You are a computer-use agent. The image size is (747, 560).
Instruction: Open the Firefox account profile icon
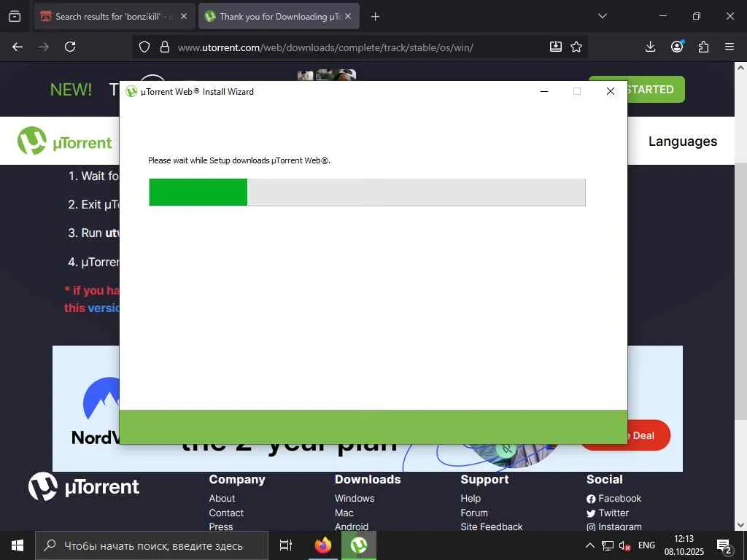point(677,47)
